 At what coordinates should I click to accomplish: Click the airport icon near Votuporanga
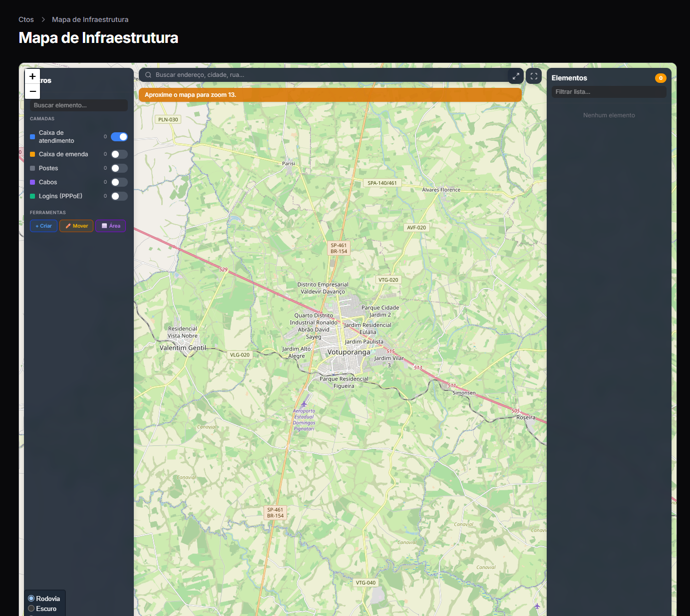click(x=304, y=404)
